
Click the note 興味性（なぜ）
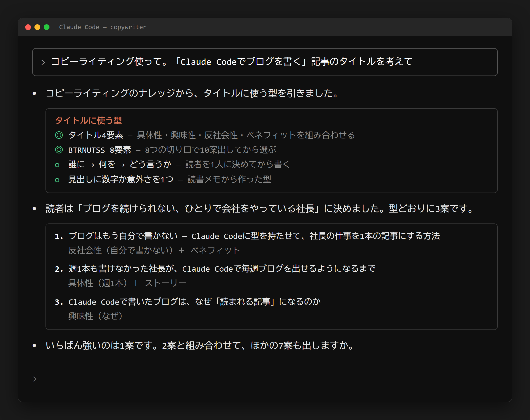coord(96,316)
